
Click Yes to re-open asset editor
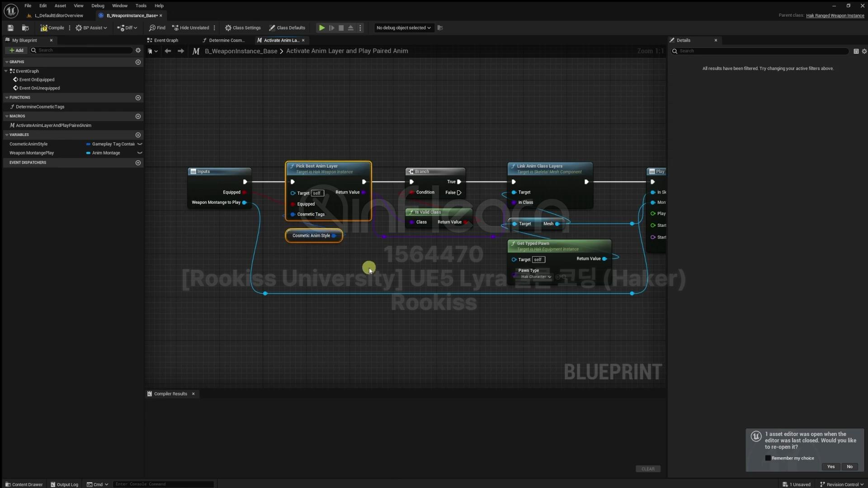(830, 467)
